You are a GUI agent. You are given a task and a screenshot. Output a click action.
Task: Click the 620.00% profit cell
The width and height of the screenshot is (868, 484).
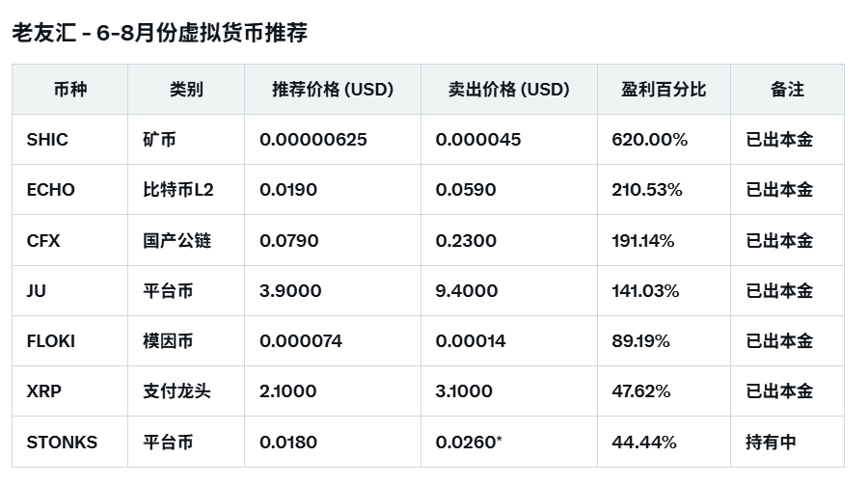pyautogui.click(x=649, y=140)
